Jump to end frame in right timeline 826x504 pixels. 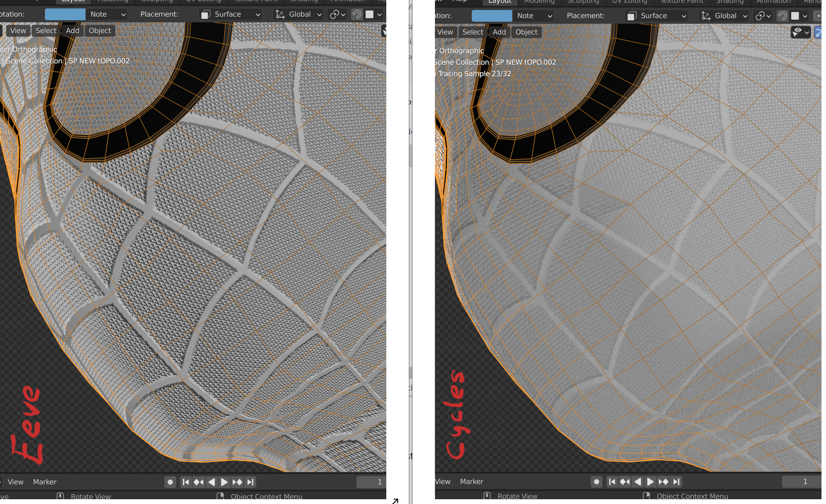[x=676, y=482]
